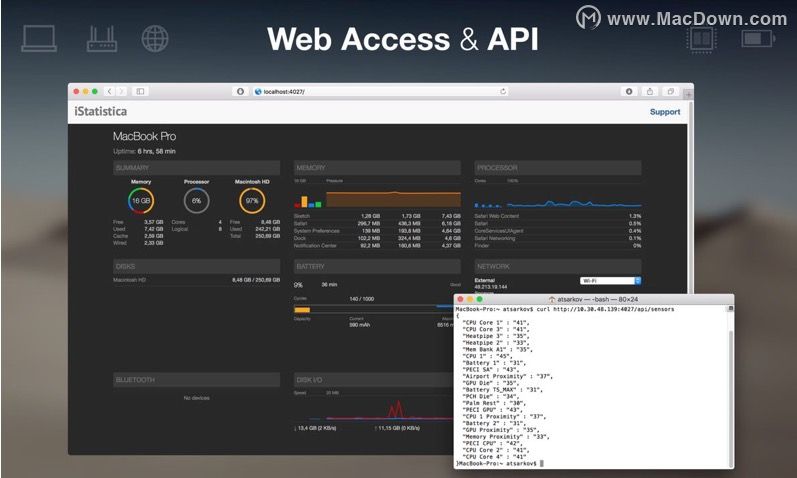Click the iStatistica logo title
Viewport: 797px width, 478px height.
[x=101, y=111]
